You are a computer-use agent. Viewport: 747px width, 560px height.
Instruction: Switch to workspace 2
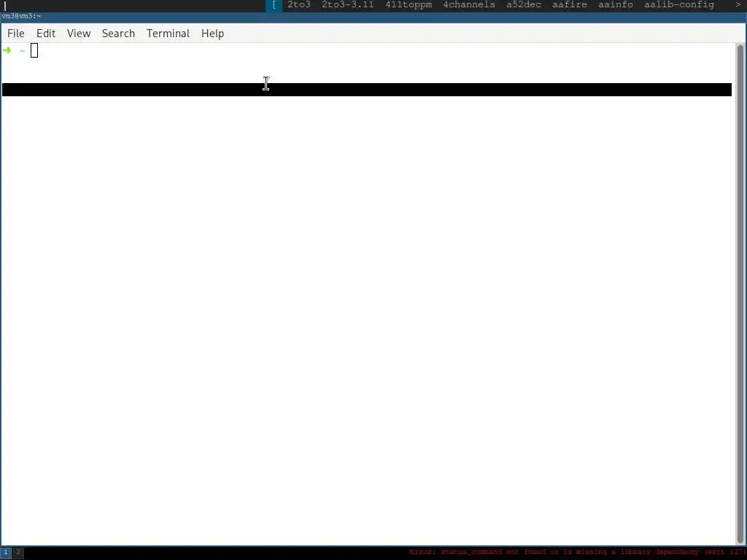[x=18, y=553]
